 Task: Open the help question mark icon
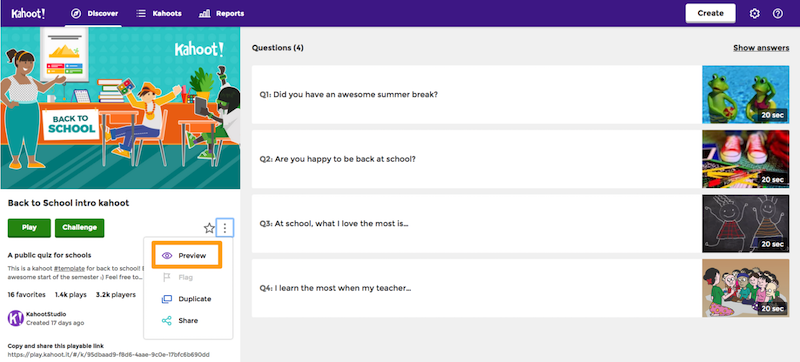point(778,14)
